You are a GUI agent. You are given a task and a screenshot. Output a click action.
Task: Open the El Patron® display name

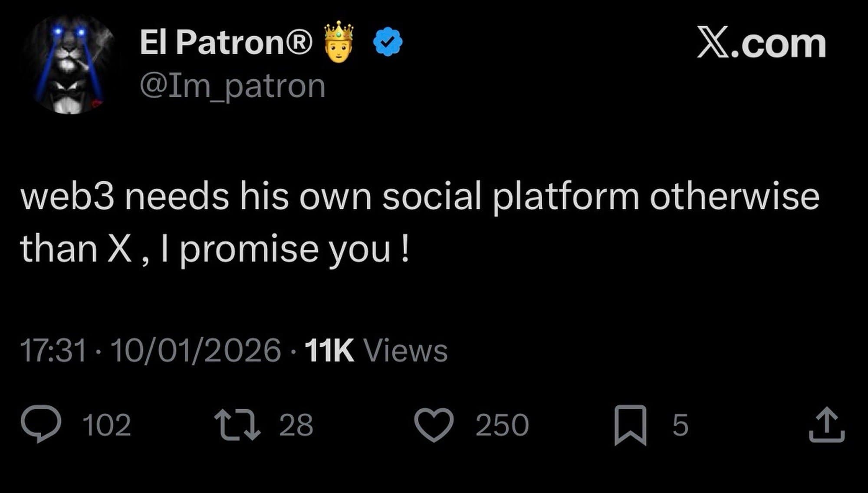coord(226,42)
